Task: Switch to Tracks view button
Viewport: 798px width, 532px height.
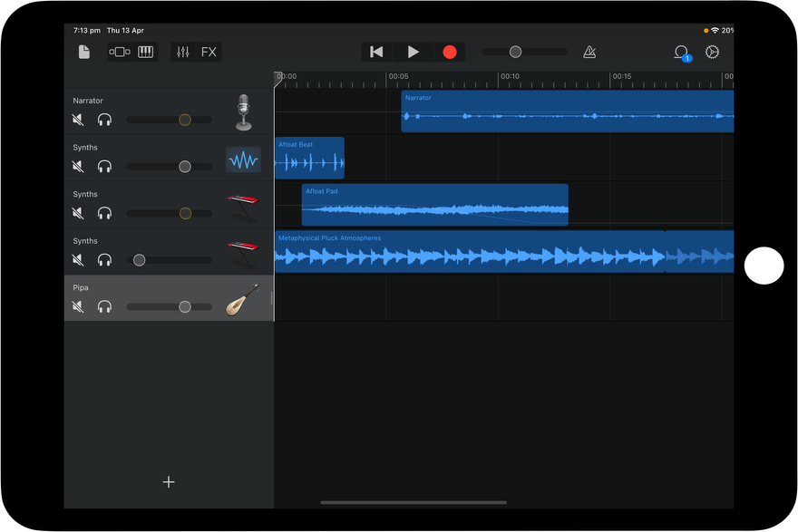Action: point(120,52)
